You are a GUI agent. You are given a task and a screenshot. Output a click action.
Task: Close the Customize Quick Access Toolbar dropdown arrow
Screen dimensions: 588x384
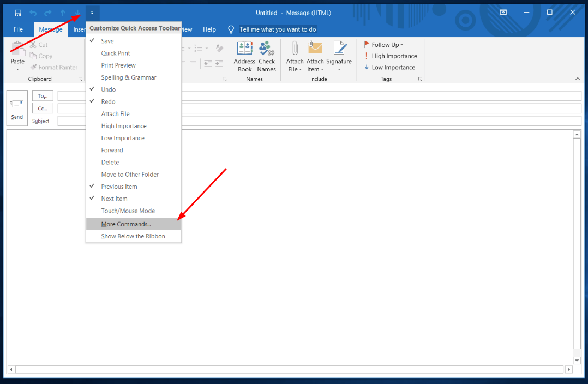(x=92, y=13)
